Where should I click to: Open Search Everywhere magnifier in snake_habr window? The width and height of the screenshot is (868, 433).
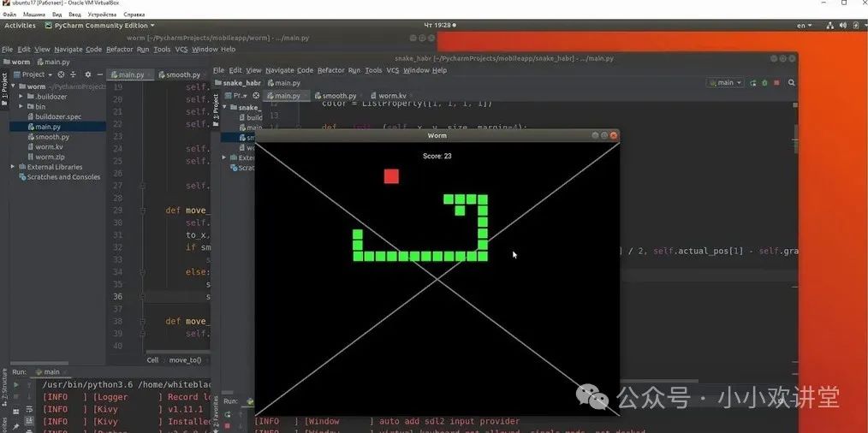pos(792,83)
